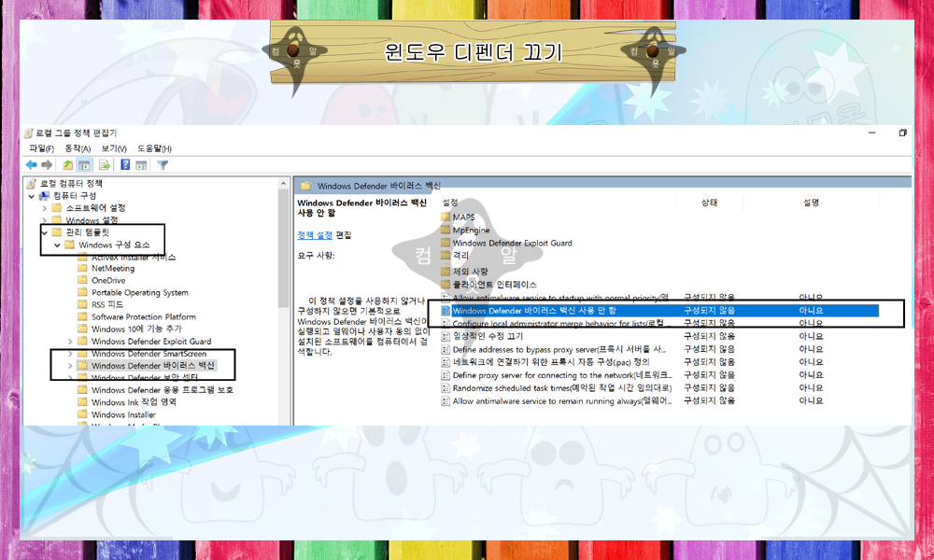Click the blue Back arrow in toolbar
Screen dimensions: 934x560
[x=31, y=165]
